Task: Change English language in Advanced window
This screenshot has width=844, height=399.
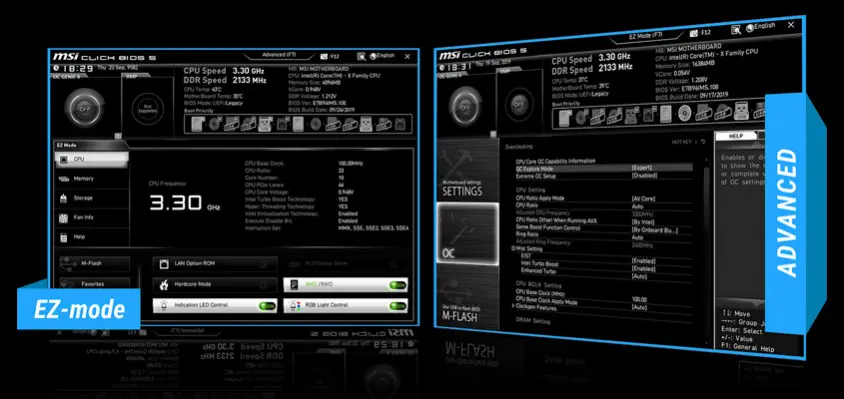Action: tap(760, 26)
